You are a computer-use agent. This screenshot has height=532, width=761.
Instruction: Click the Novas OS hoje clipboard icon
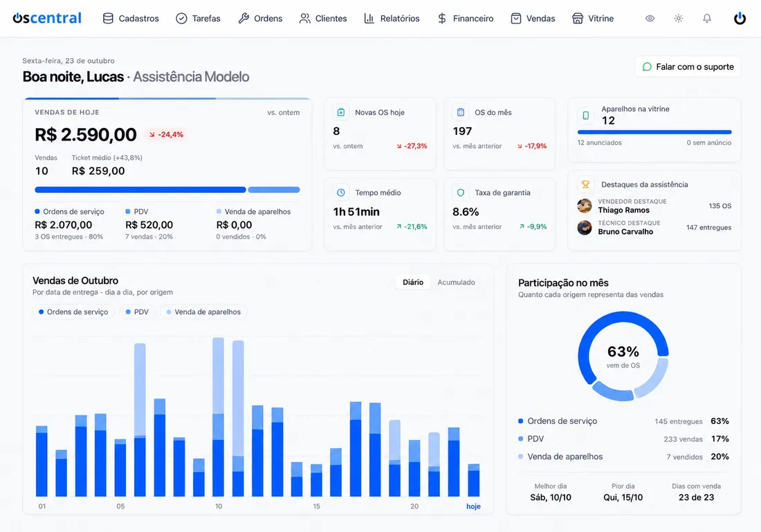click(341, 112)
